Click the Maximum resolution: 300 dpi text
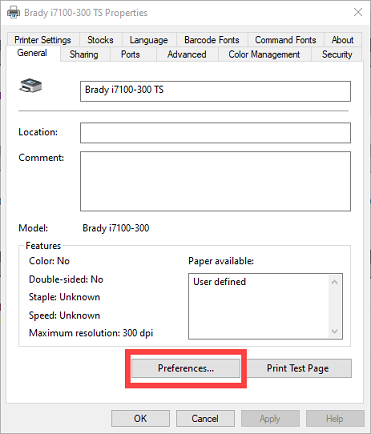Screen dimensions: 371x434 (x=91, y=333)
